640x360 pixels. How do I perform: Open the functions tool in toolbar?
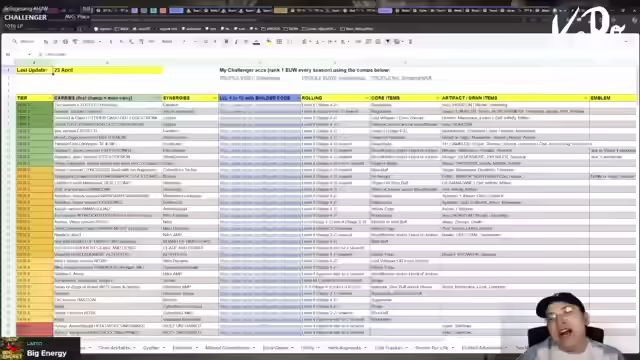pyautogui.click(x=410, y=42)
